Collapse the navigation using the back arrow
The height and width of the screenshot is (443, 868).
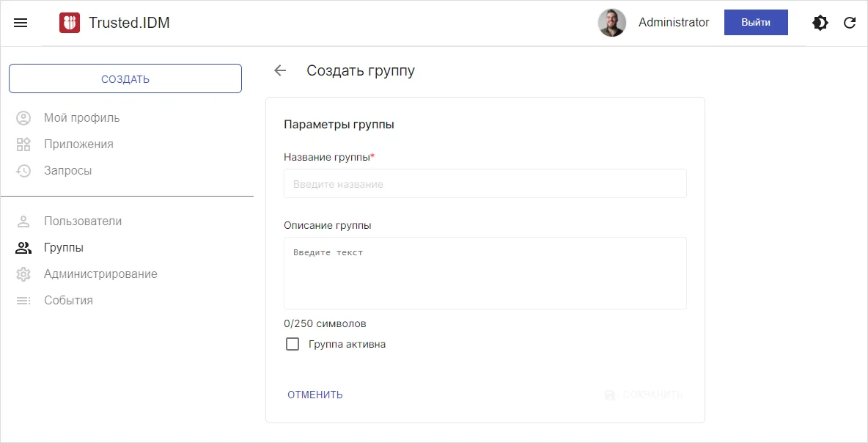pyautogui.click(x=280, y=70)
